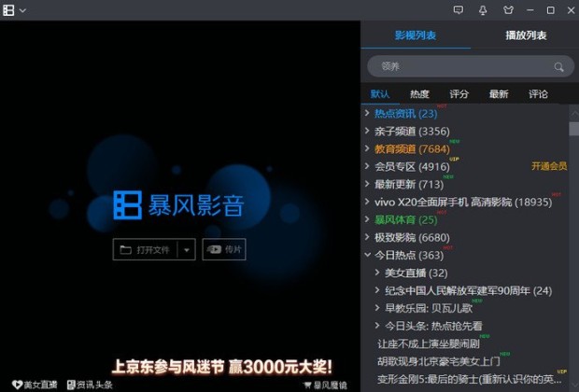Open the menu arrow beside the logo
Image resolution: width=579 pixels, height=392 pixels.
tap(22, 10)
